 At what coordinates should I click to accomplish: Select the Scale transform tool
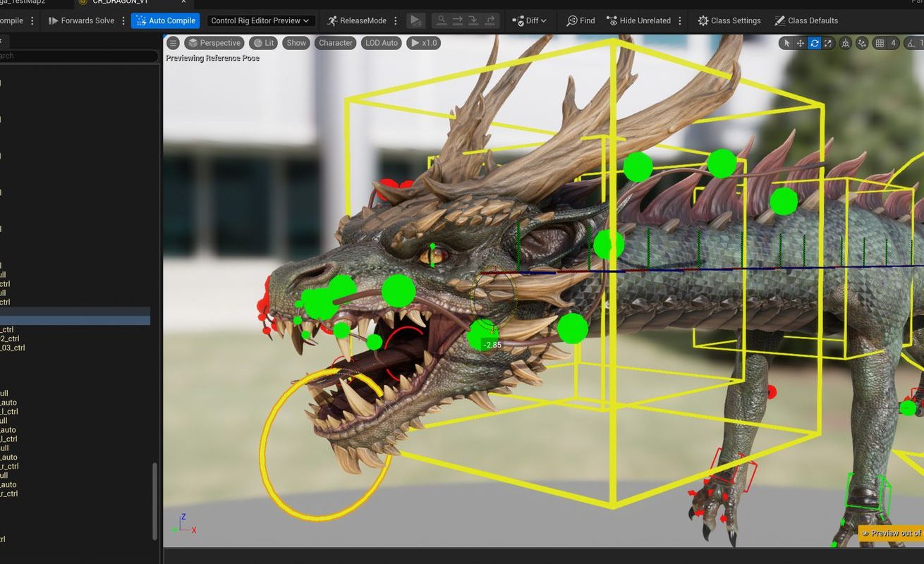[x=828, y=43]
